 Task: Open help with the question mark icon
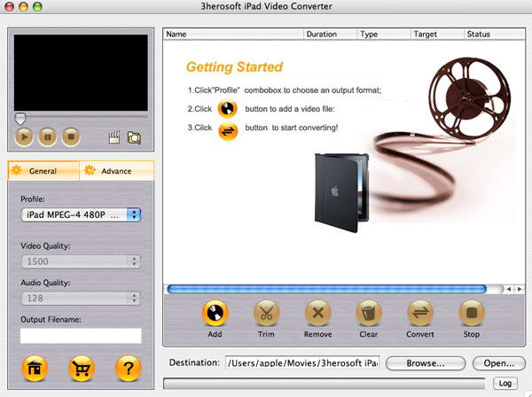(x=128, y=368)
